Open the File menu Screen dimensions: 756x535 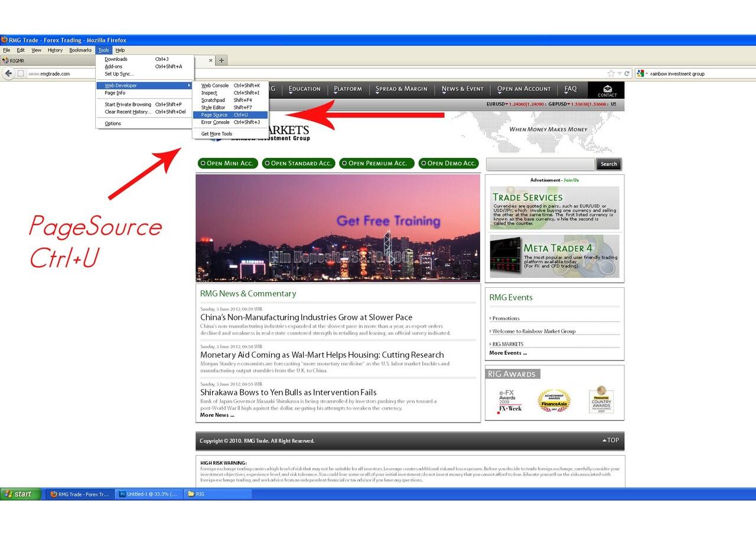6,50
